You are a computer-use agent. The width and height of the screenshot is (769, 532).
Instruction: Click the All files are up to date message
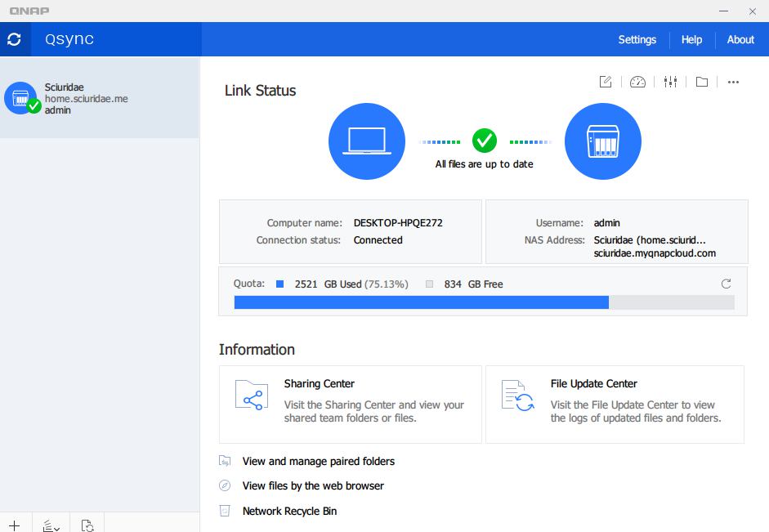(485, 164)
